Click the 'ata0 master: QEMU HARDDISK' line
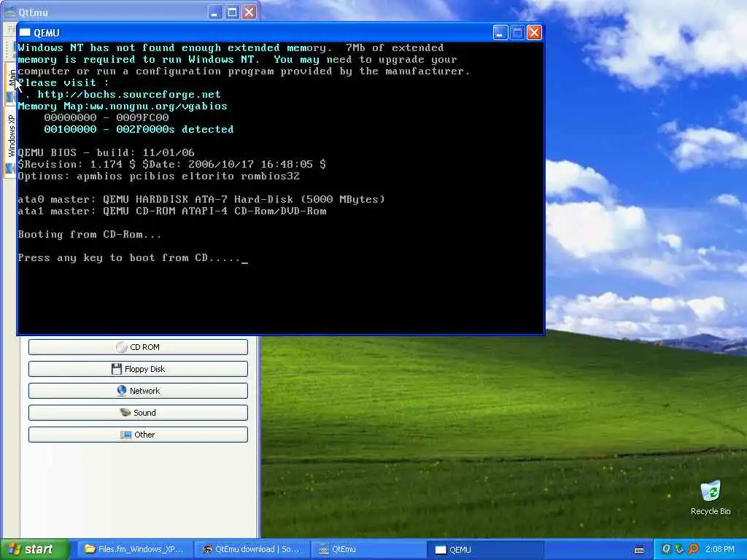Screen dimensions: 747x560 click(x=201, y=199)
